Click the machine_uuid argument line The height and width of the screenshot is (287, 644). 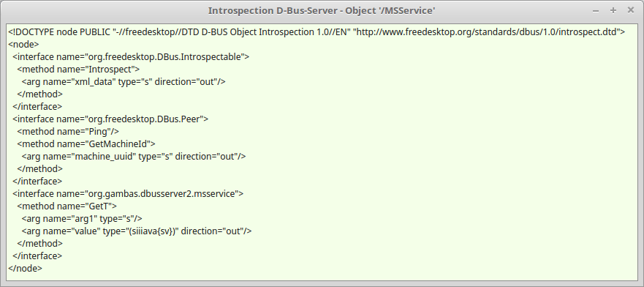[134, 156]
